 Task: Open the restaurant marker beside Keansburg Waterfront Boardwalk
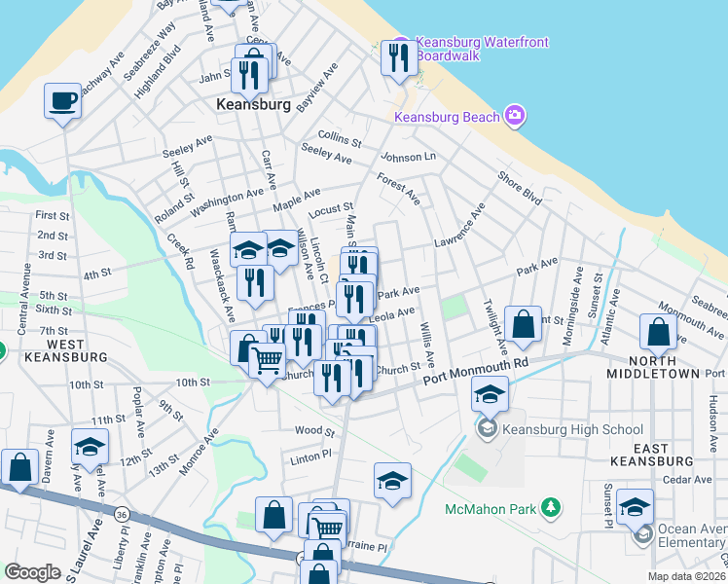coord(399,58)
